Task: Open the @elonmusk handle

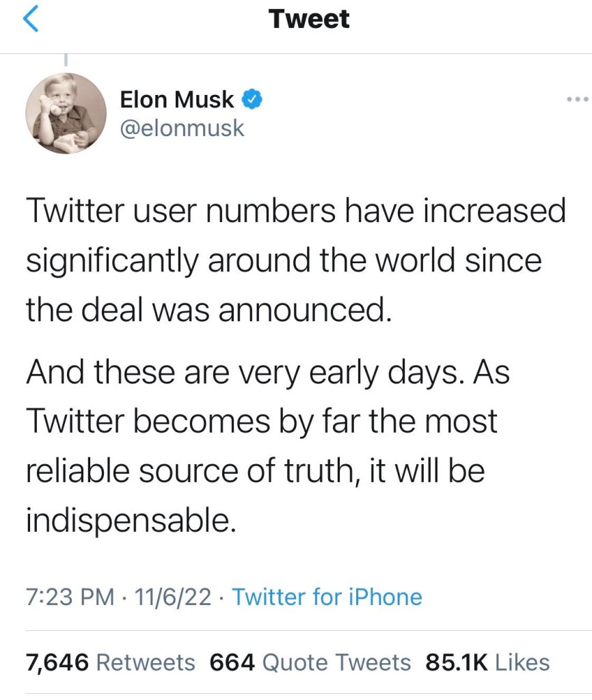Action: (x=182, y=128)
